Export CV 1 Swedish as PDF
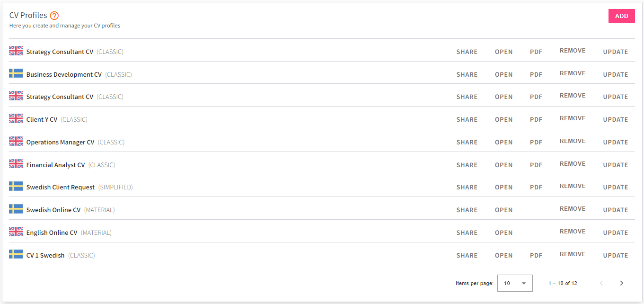 [x=536, y=255]
